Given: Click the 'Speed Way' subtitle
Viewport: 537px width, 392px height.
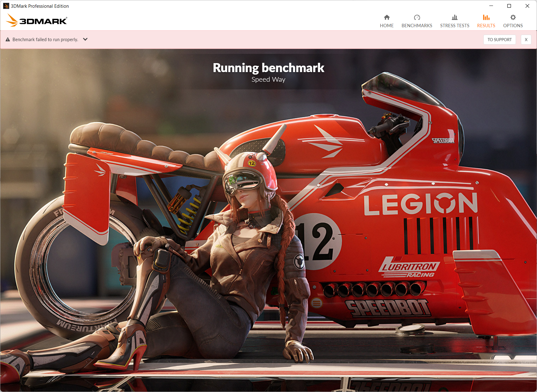Looking at the screenshot, I should [268, 80].
